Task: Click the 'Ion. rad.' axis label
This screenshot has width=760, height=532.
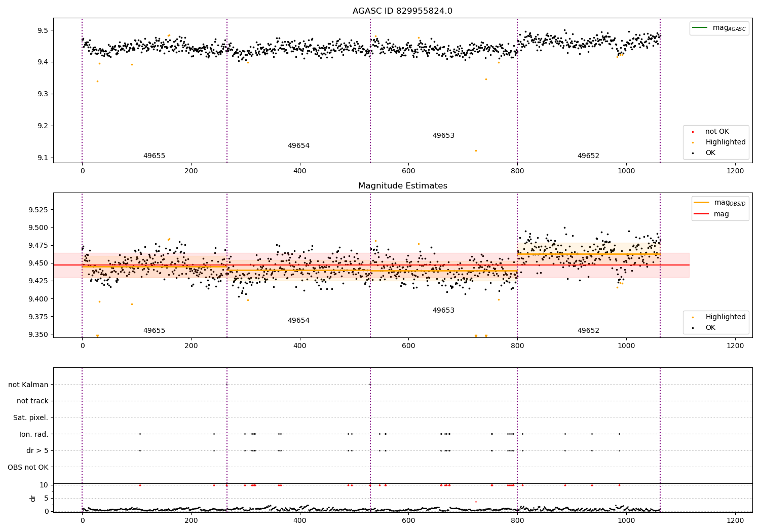Action: click(34, 435)
